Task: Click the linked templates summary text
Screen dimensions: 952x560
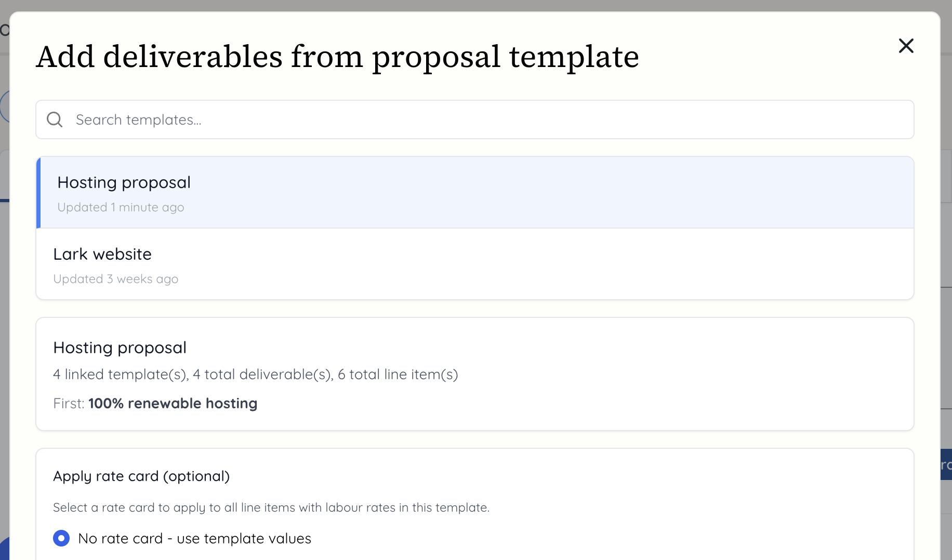Action: point(256,374)
